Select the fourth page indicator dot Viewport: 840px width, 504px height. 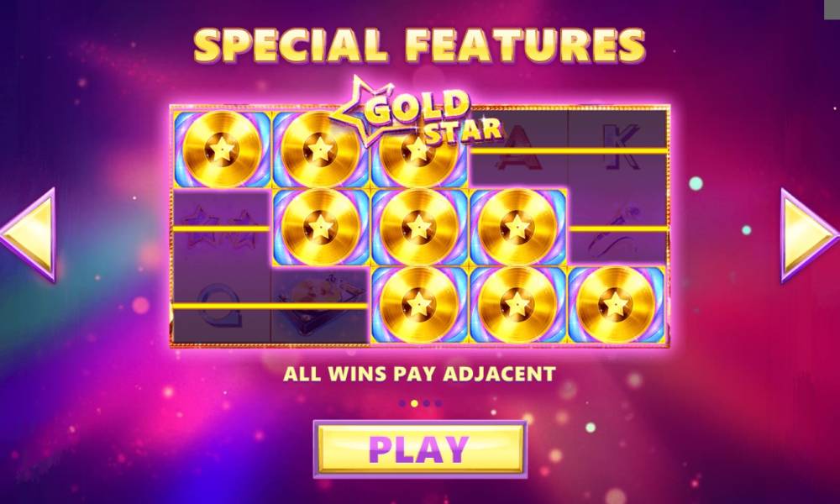[438, 403]
